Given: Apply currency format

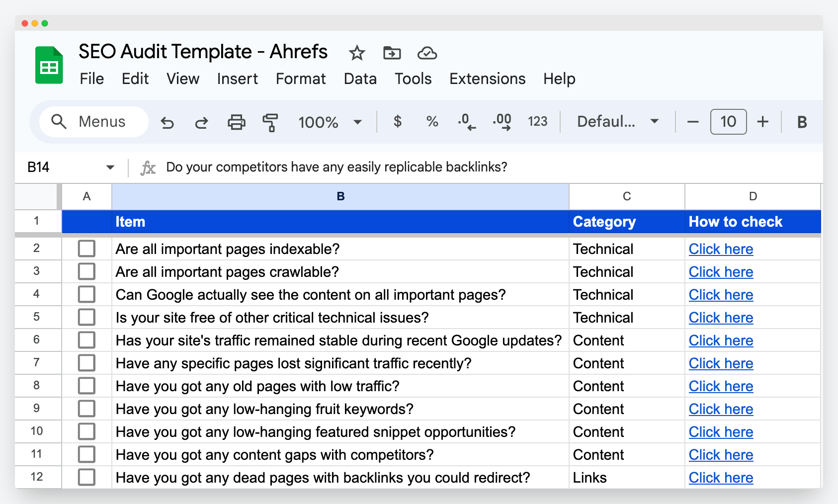Looking at the screenshot, I should point(397,122).
